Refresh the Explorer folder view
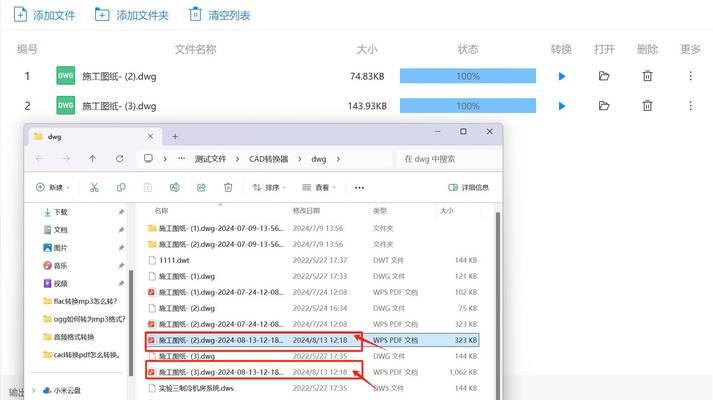The image size is (713, 400). coord(120,159)
